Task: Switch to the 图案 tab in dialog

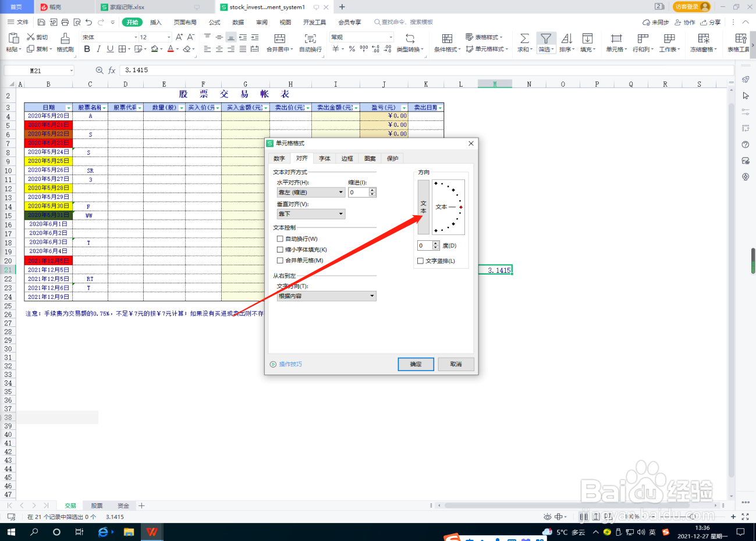Action: (x=370, y=158)
